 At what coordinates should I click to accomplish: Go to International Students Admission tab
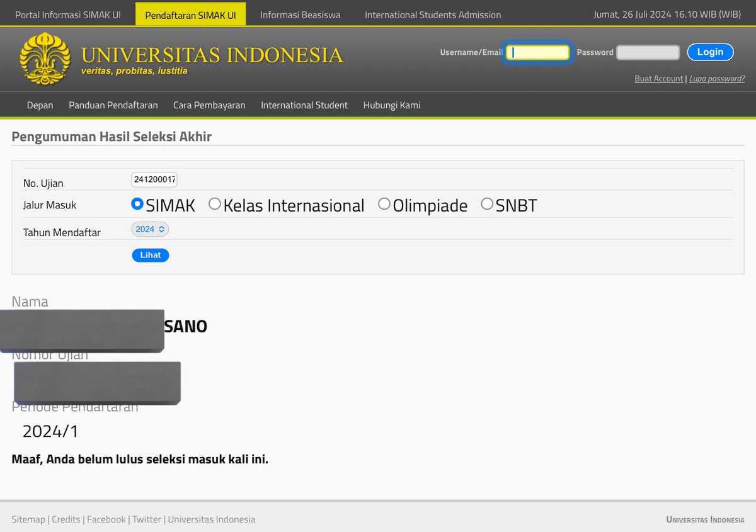pos(433,14)
